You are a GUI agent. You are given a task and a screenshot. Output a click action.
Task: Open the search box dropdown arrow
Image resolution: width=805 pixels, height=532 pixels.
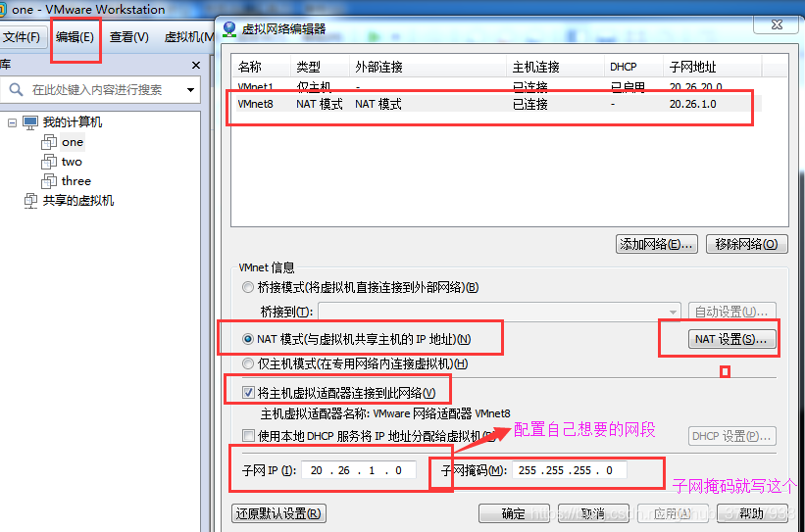[190, 90]
